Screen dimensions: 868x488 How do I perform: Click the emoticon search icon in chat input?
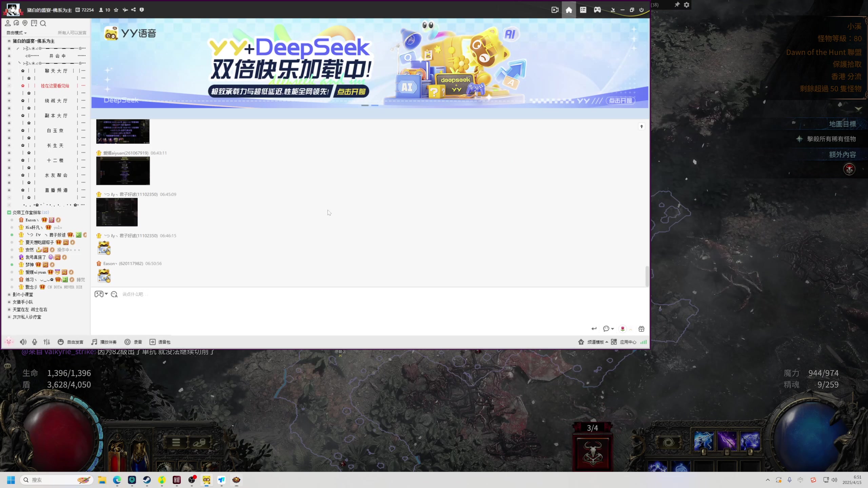point(114,294)
